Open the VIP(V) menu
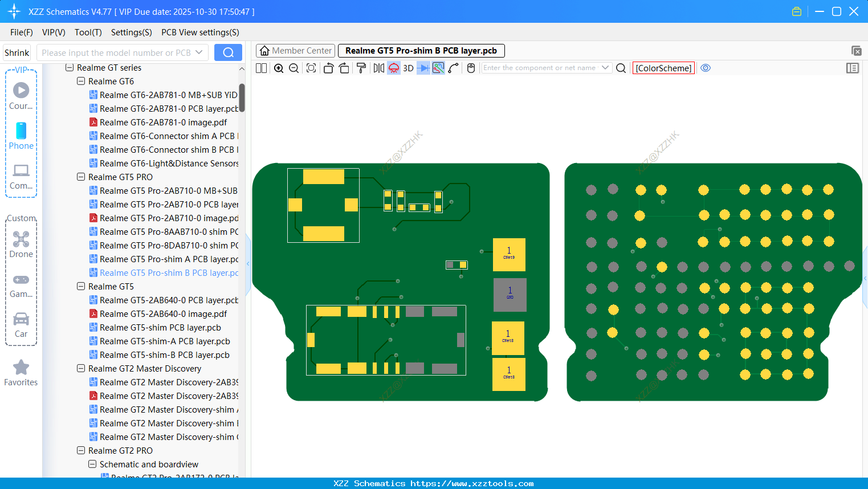This screenshot has height=489, width=868. [54, 32]
